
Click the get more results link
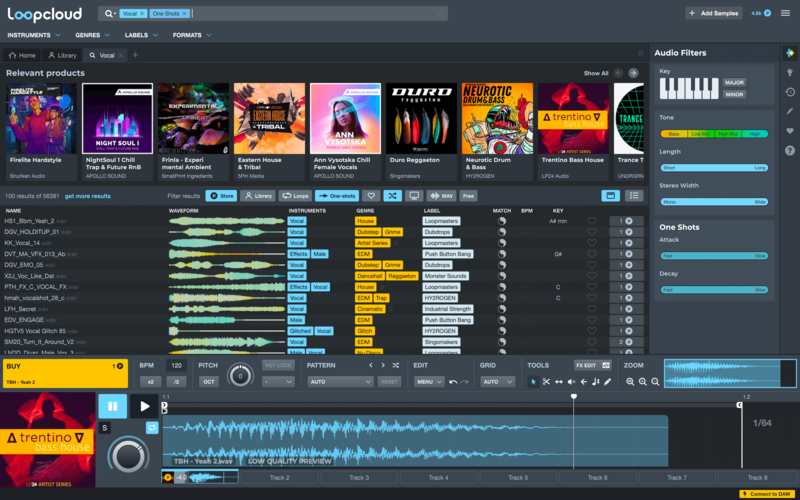coord(88,196)
